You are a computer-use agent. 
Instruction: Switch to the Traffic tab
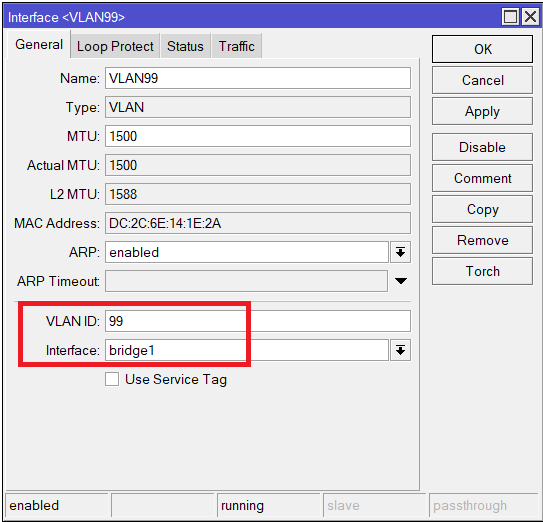[x=237, y=46]
